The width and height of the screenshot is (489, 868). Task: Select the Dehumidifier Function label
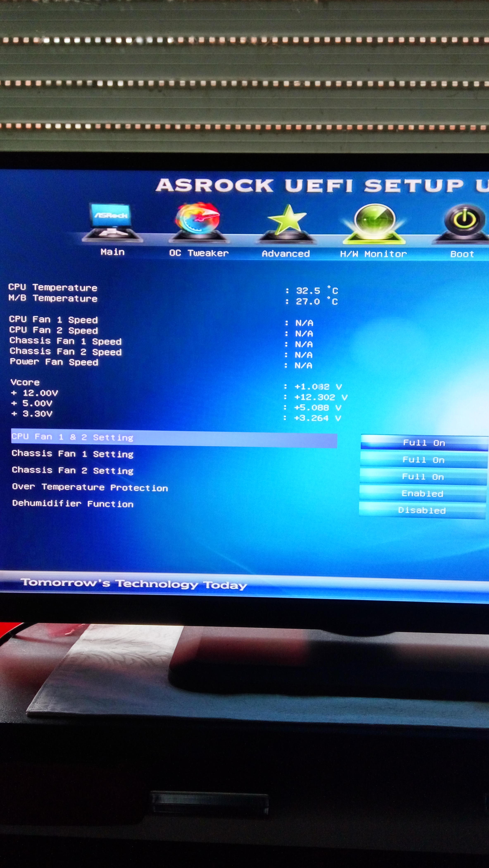(73, 504)
